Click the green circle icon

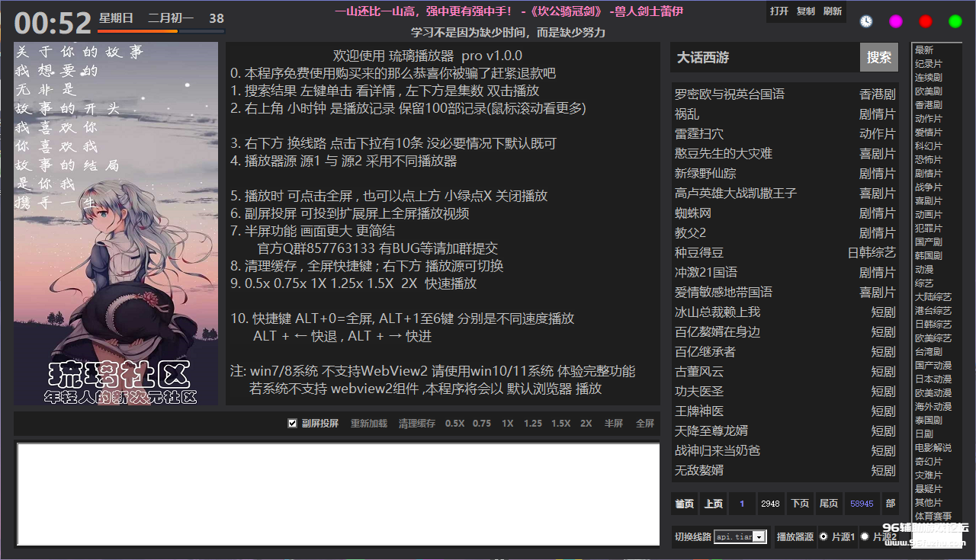pyautogui.click(x=955, y=21)
